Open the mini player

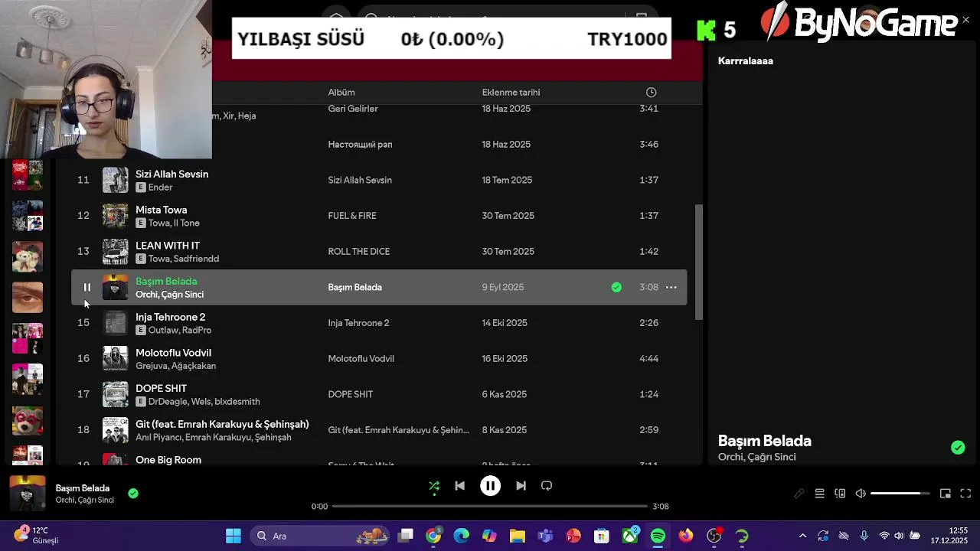(x=946, y=494)
